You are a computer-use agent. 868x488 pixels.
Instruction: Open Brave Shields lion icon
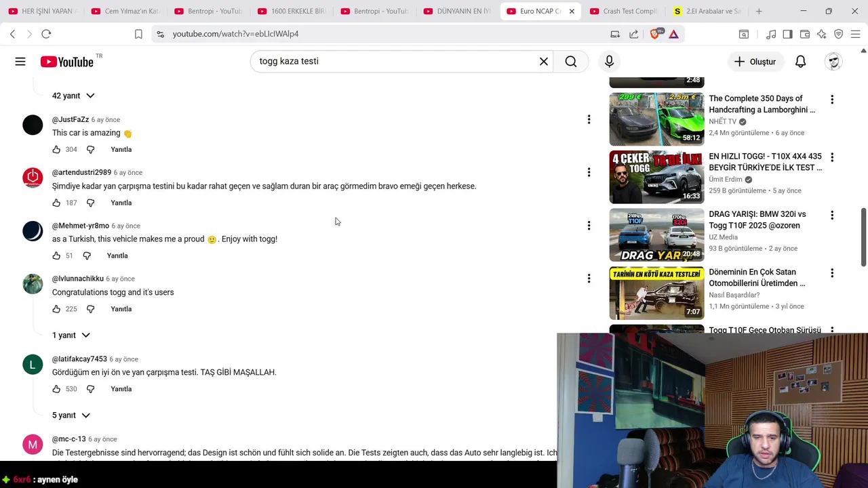click(655, 34)
